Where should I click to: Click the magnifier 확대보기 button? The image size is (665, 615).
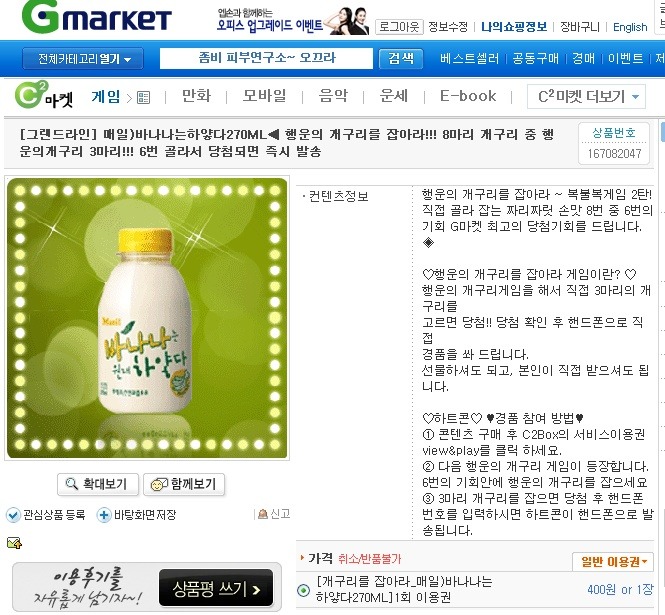(98, 484)
